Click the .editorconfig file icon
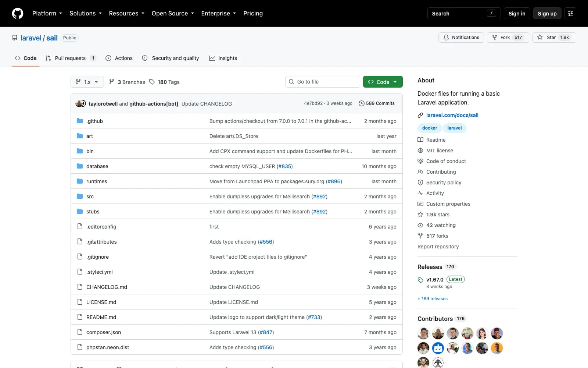Viewport: 588px width, 368px height. click(x=80, y=226)
